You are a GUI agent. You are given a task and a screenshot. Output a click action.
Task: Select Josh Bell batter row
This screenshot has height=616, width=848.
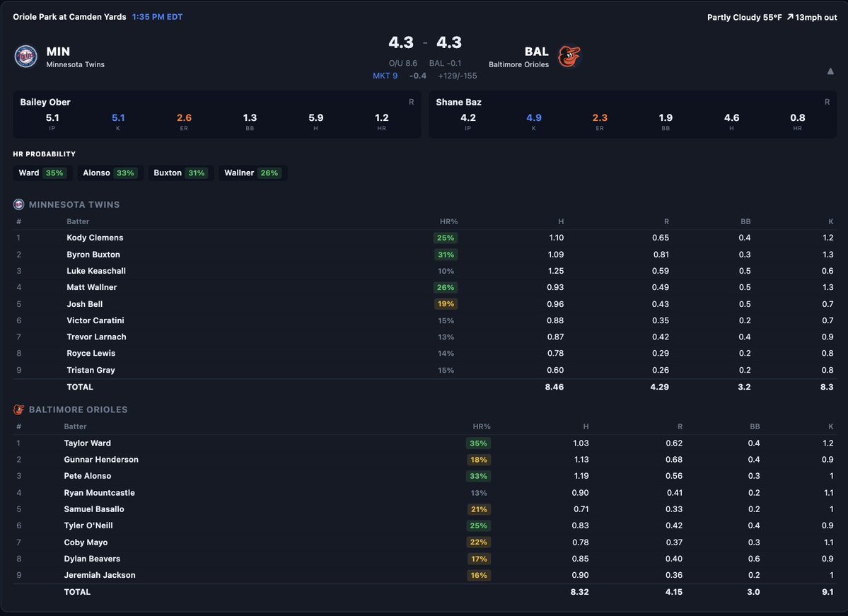[424, 304]
